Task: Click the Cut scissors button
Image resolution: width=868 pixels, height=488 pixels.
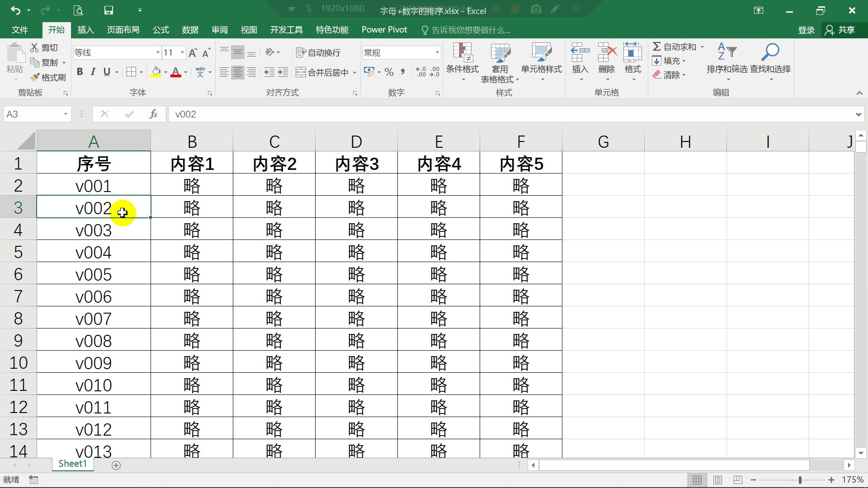Action: pyautogui.click(x=44, y=47)
